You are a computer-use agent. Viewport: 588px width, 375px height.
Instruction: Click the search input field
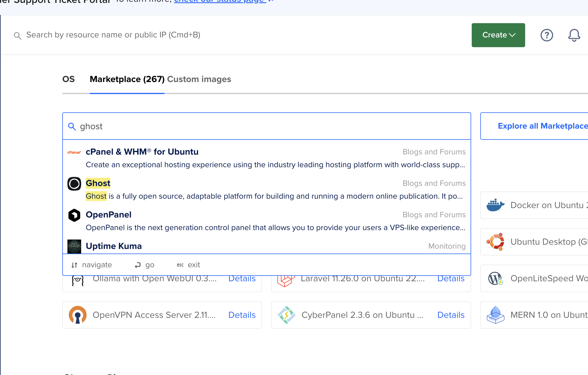[267, 126]
